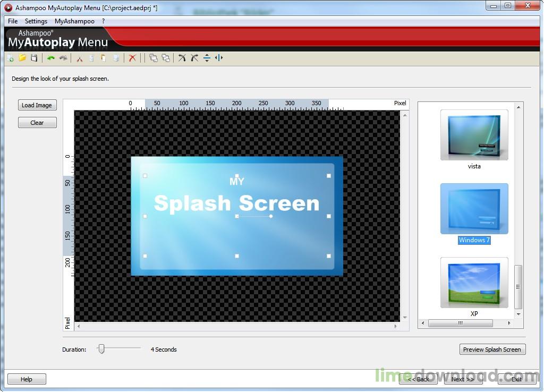Open the File menu
544x392 pixels.
pyautogui.click(x=12, y=21)
